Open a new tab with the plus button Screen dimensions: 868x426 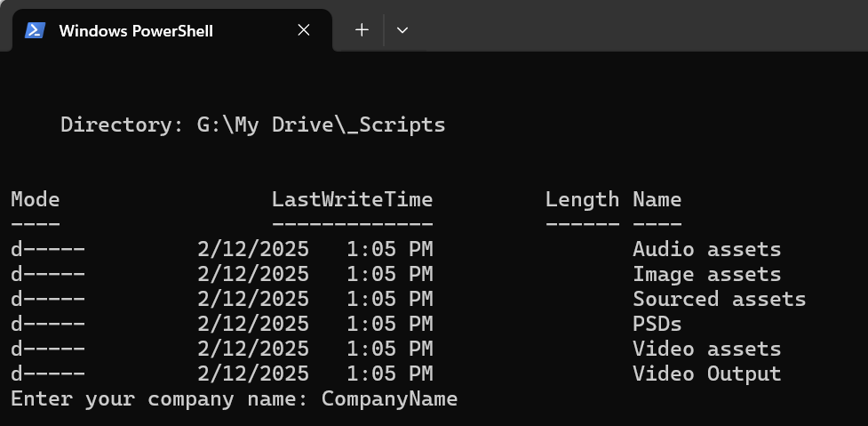[362, 30]
